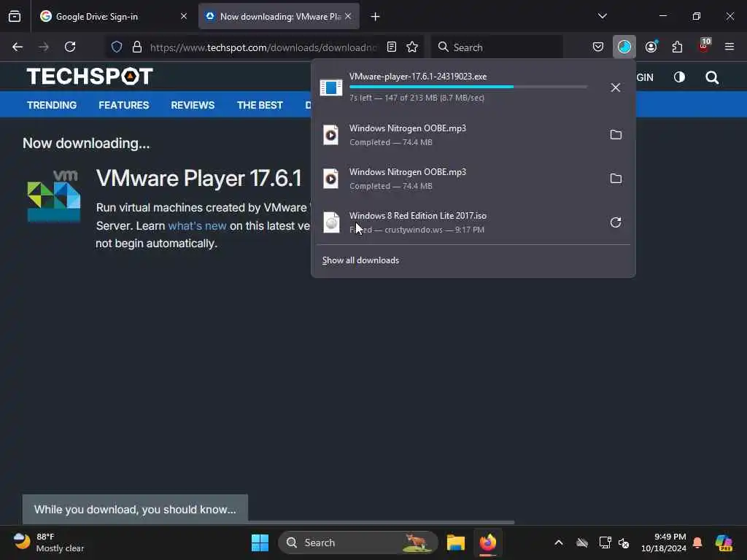Image resolution: width=747 pixels, height=560 pixels.
Task: View site security lock info
Action: click(137, 47)
